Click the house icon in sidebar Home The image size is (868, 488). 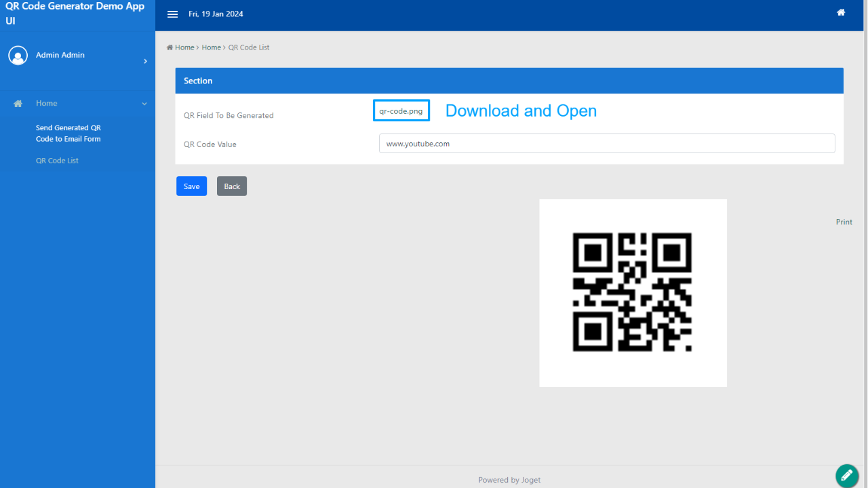click(x=18, y=104)
